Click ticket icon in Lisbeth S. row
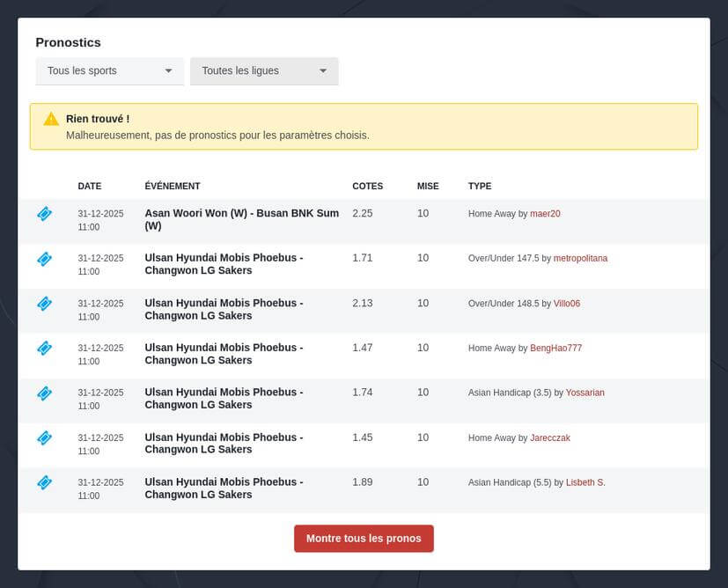 pyautogui.click(x=44, y=483)
